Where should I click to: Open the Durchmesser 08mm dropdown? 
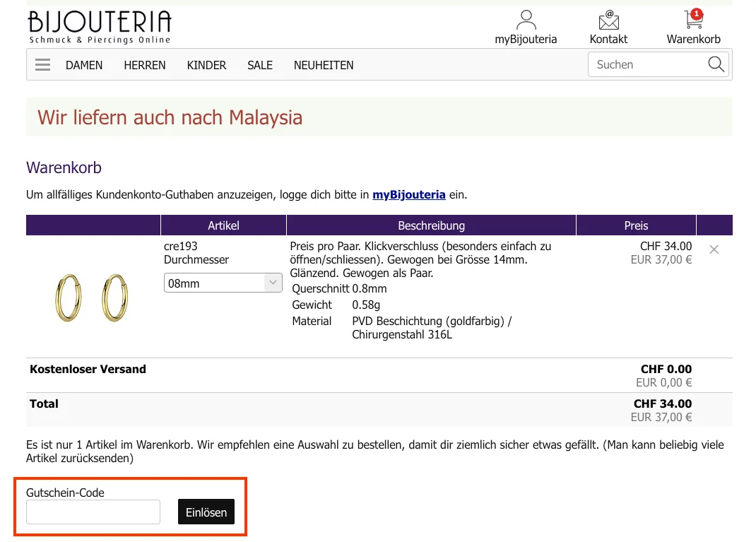pyautogui.click(x=223, y=283)
